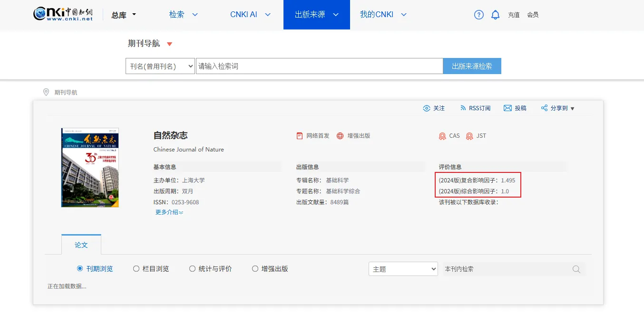Click the 请输入检索词 search input field
The image size is (644, 313).
[319, 66]
